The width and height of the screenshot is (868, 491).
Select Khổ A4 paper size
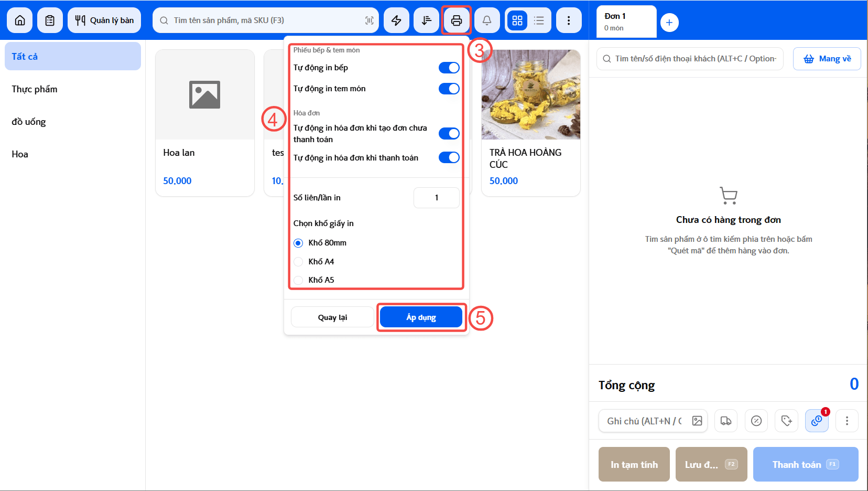[x=314, y=262]
